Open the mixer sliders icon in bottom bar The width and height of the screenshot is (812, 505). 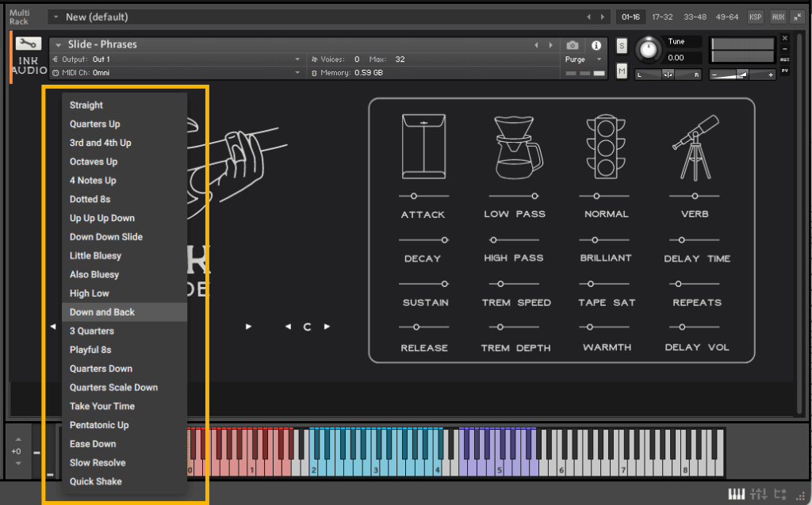tap(759, 494)
